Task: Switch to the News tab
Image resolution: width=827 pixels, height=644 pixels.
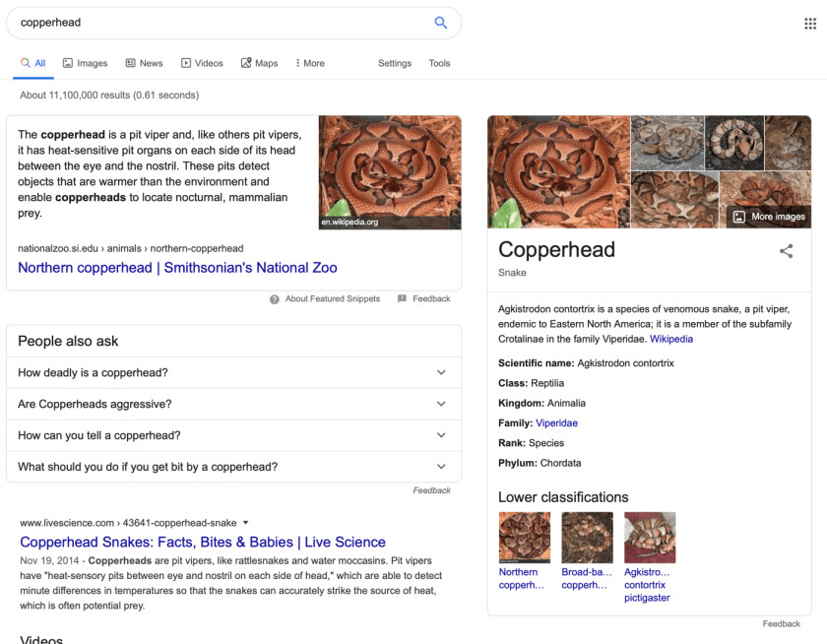Action: point(144,63)
